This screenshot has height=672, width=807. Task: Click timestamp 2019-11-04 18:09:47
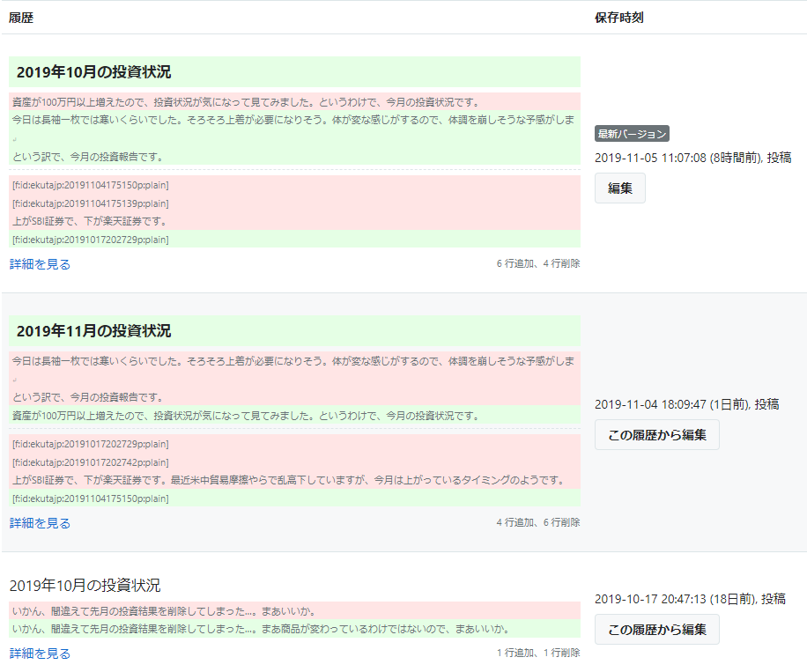[650, 404]
